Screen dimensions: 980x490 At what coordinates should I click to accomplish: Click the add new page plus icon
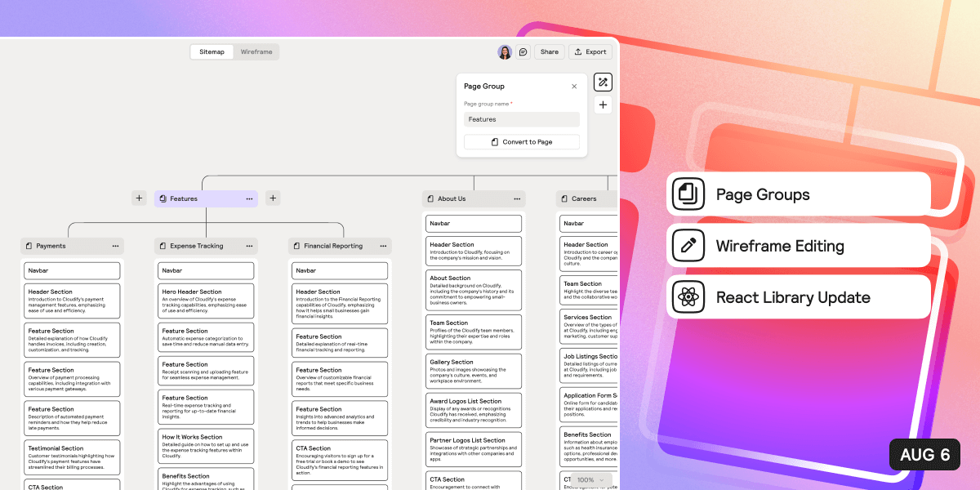pyautogui.click(x=603, y=105)
